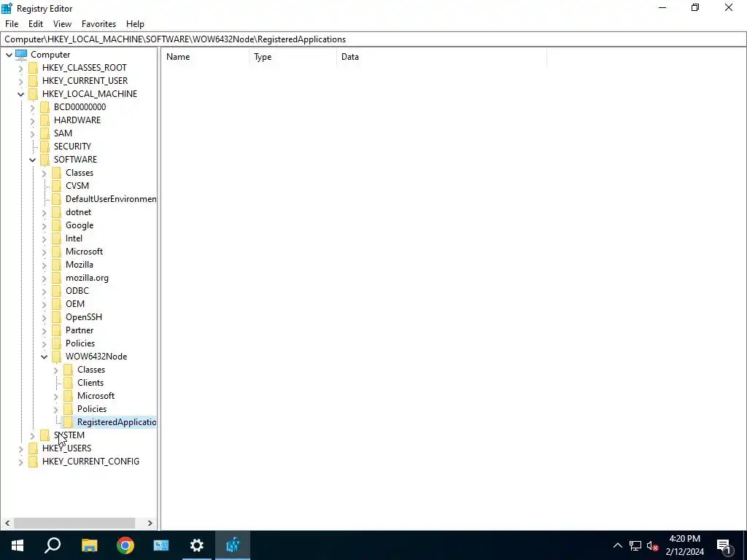Open the Favorites menu

point(98,24)
